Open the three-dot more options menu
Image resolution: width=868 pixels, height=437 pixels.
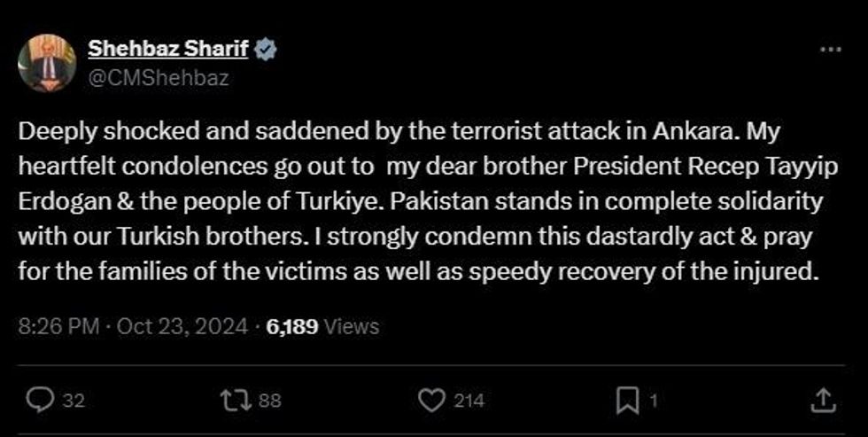click(x=830, y=50)
